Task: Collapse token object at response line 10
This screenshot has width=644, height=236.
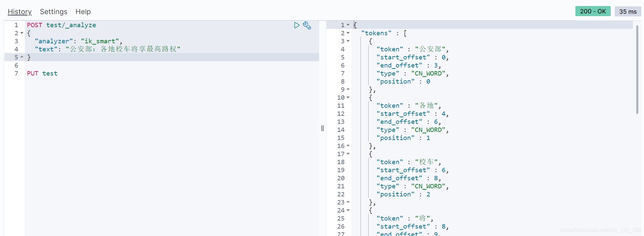Action: coord(348,97)
